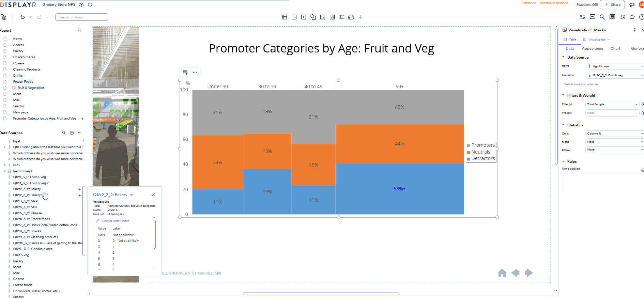Screen dimensions: 644x298
Task: Go to the home navigation icon on page
Action: [502, 273]
